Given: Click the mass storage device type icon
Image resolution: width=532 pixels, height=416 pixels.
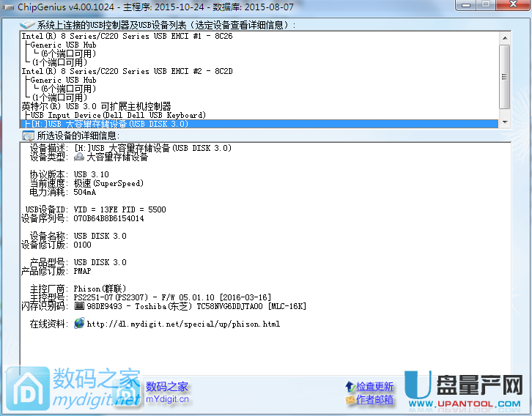Looking at the screenshot, I should (x=79, y=157).
